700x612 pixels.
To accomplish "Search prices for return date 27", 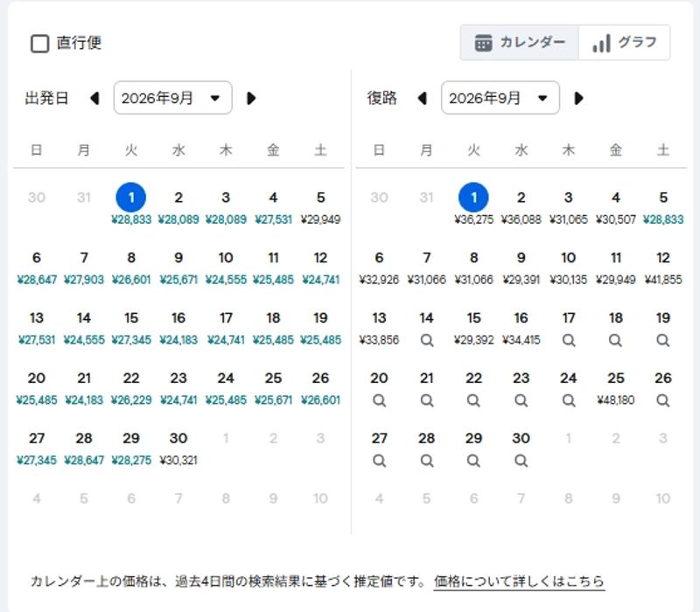I will coord(380,461).
